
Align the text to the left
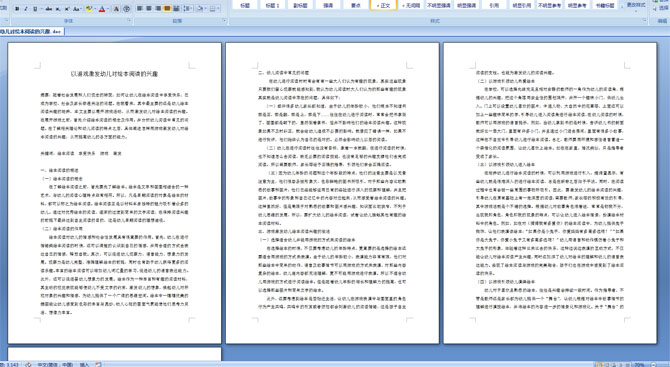coord(139,8)
